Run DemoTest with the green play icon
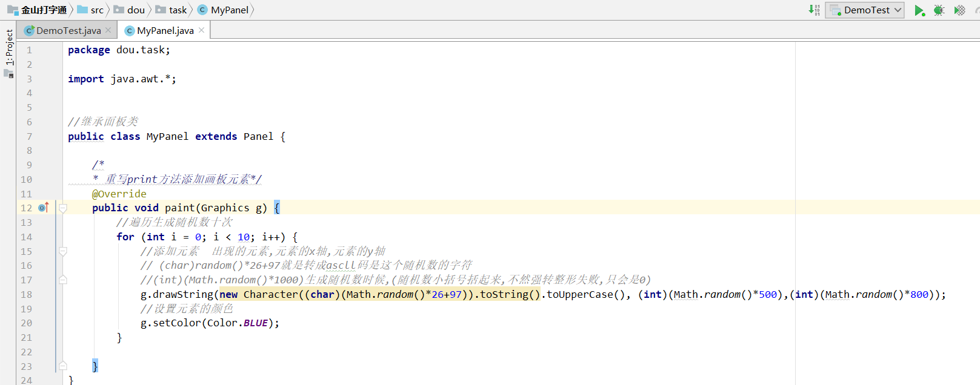Viewport: 980px width, 385px height. (919, 10)
